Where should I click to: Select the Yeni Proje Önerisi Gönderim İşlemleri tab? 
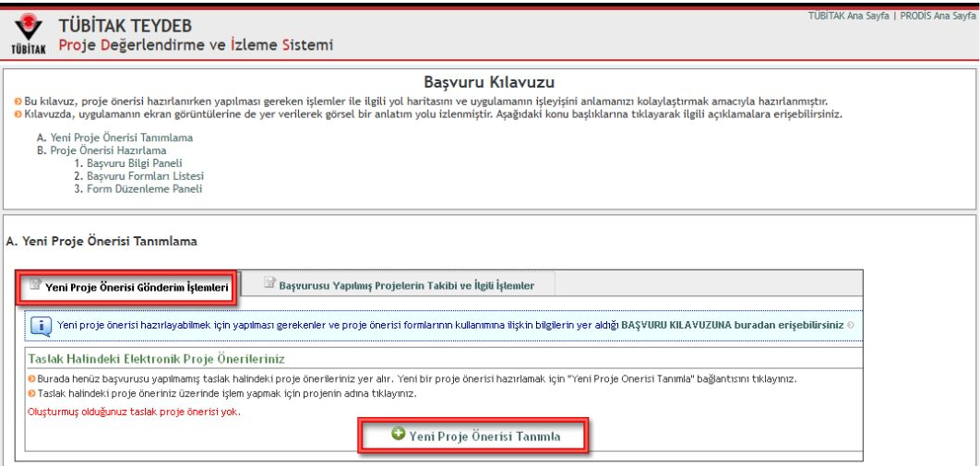pos(126,287)
